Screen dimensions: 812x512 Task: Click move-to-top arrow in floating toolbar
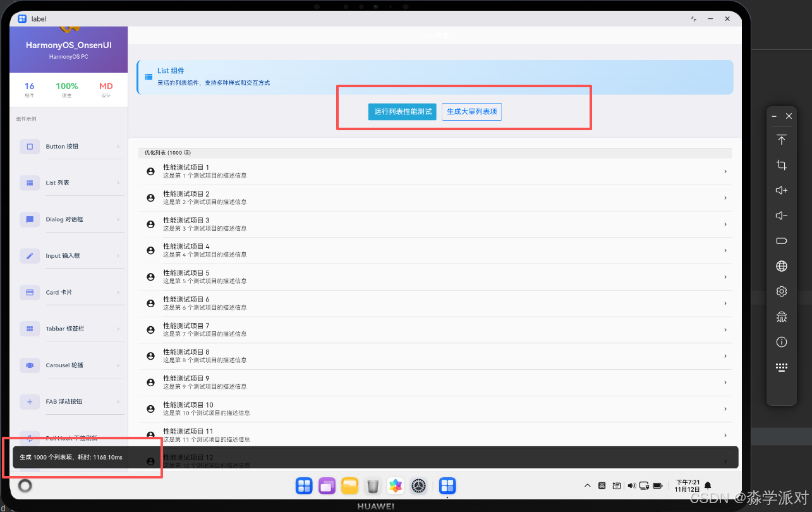[782, 140]
